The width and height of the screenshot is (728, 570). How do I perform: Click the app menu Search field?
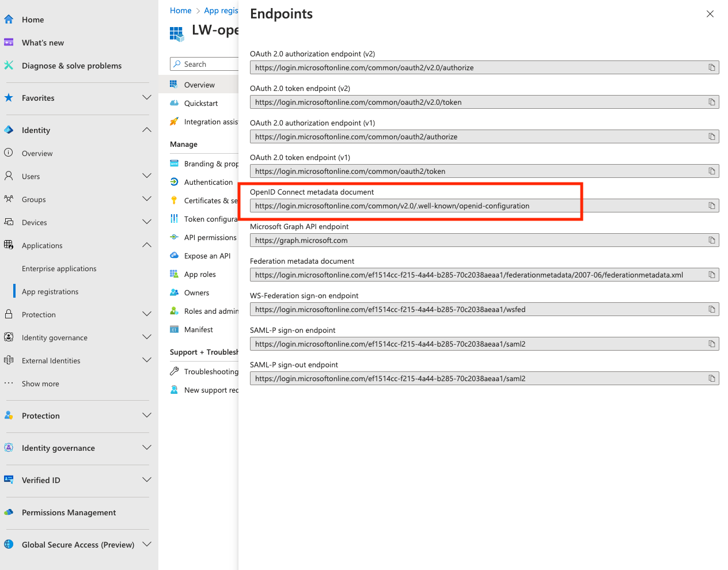[204, 64]
